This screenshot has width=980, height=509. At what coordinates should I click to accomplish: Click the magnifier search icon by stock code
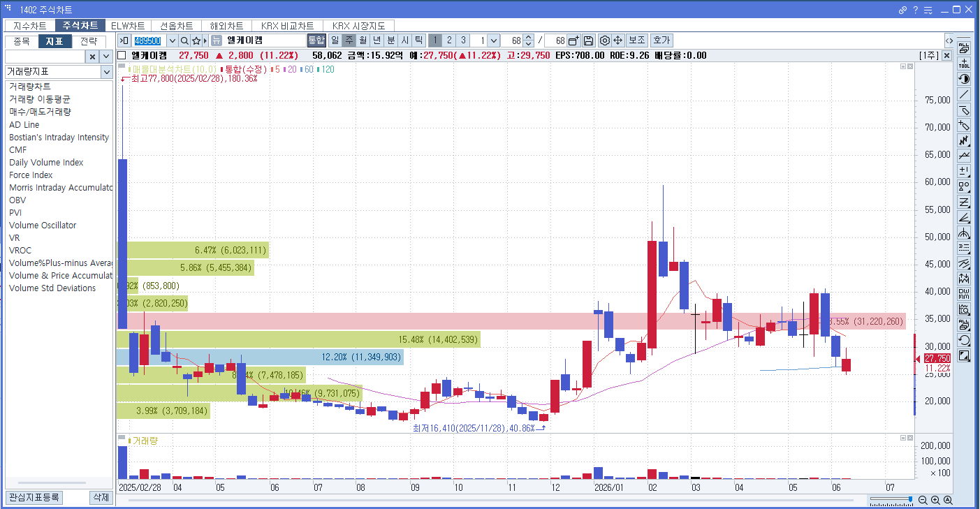coord(185,40)
